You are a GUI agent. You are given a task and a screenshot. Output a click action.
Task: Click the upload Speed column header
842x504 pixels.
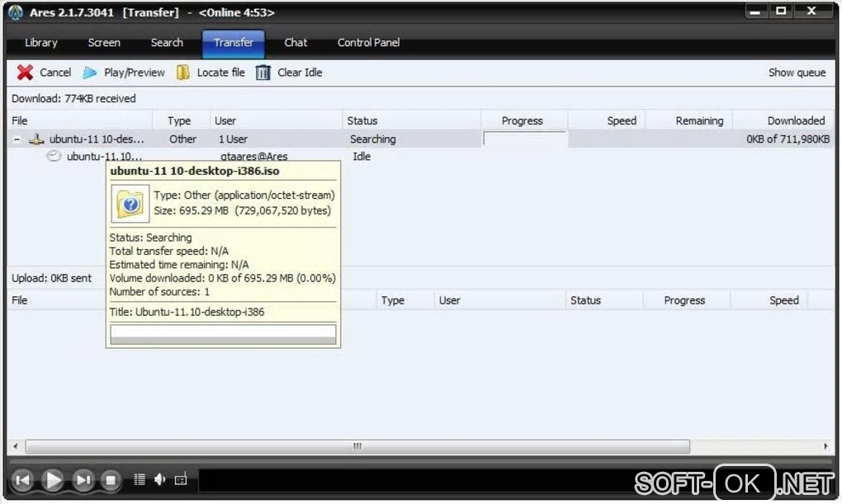pos(769,300)
